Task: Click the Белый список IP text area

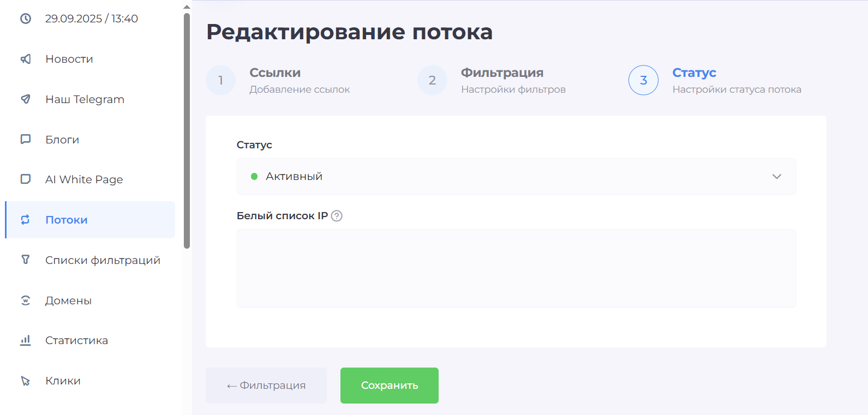Action: coord(516,268)
